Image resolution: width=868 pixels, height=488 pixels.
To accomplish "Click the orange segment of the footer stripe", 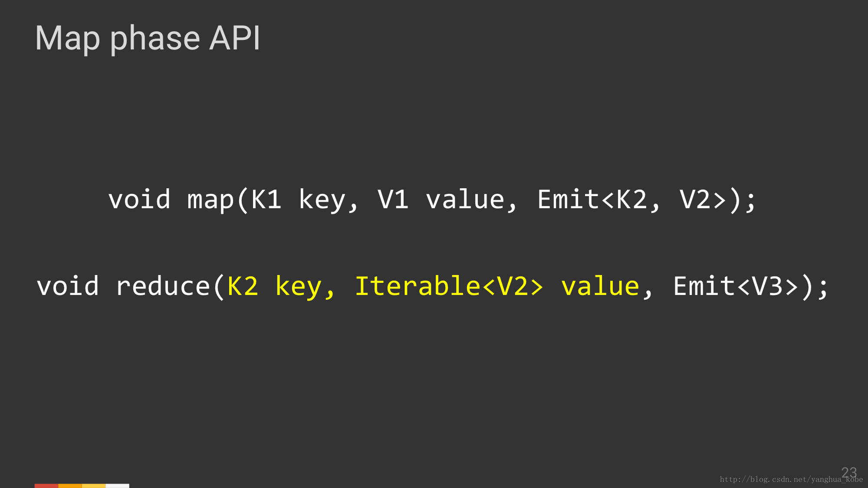I will (70, 485).
